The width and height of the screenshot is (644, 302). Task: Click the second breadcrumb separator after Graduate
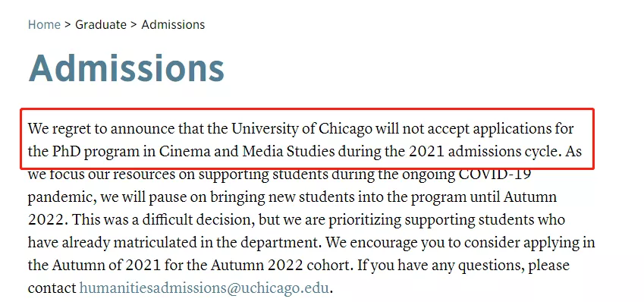pos(134,24)
